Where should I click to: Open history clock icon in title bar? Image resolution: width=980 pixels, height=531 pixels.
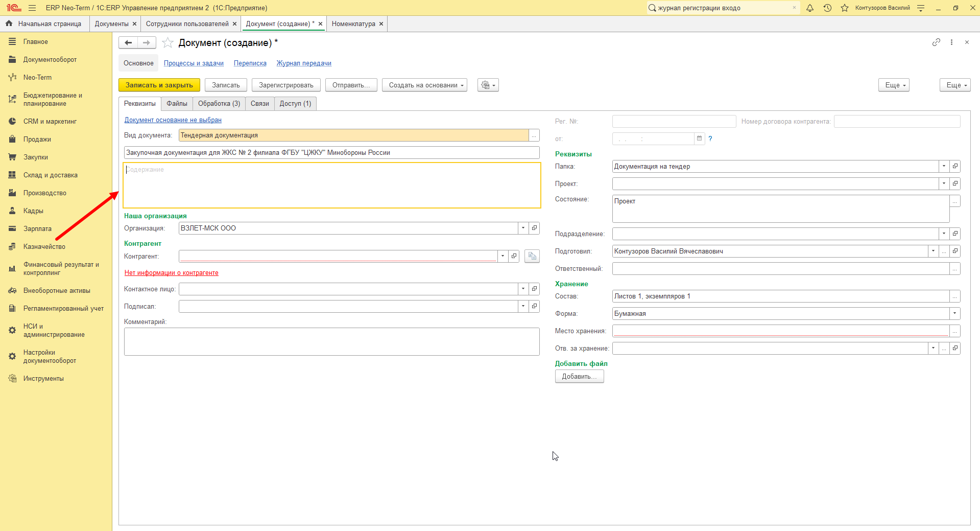click(x=827, y=8)
